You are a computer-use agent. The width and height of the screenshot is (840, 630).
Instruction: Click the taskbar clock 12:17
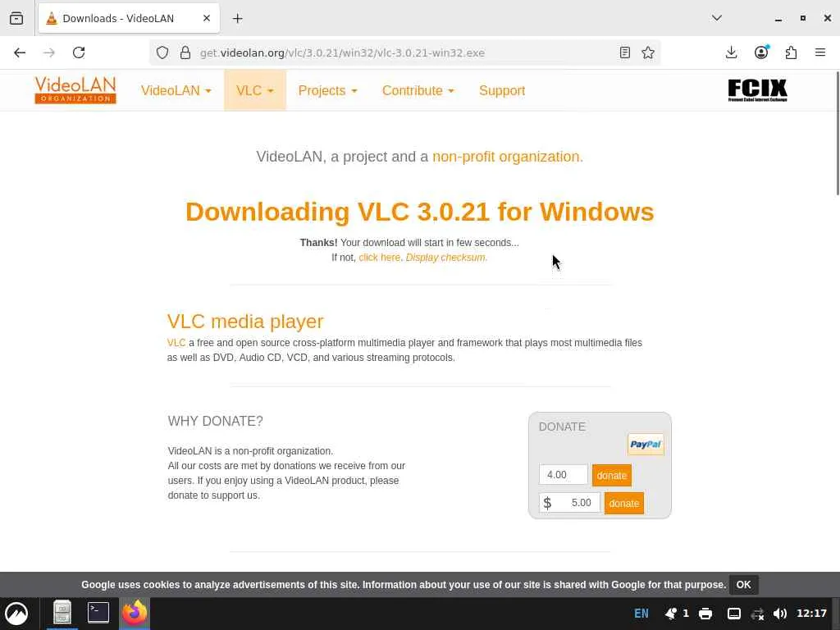coord(811,614)
